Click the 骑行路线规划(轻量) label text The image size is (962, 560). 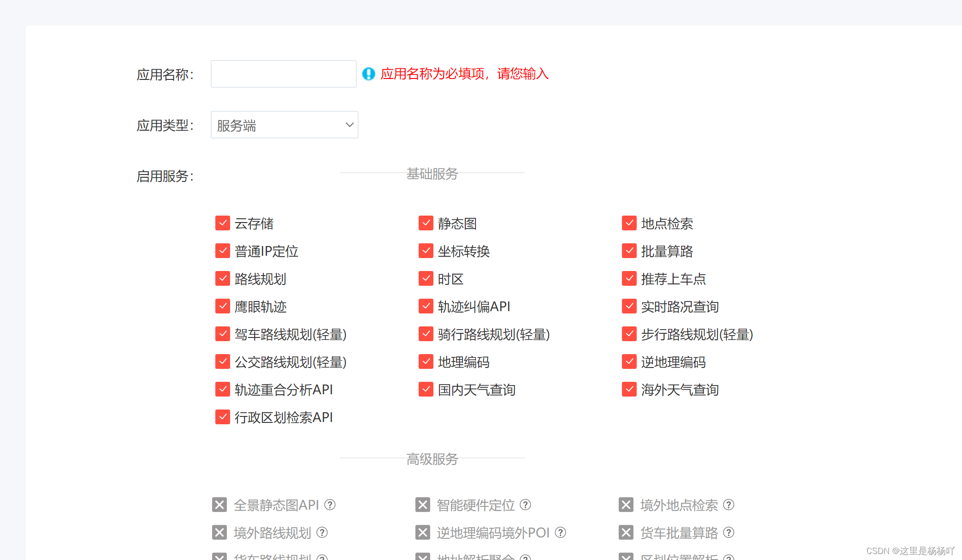(493, 334)
